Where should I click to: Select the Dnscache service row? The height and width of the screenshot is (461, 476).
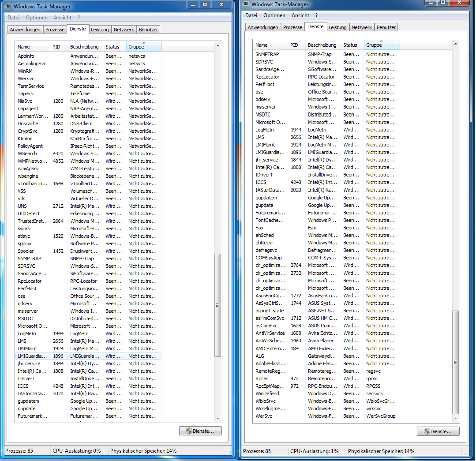[x=88, y=124]
